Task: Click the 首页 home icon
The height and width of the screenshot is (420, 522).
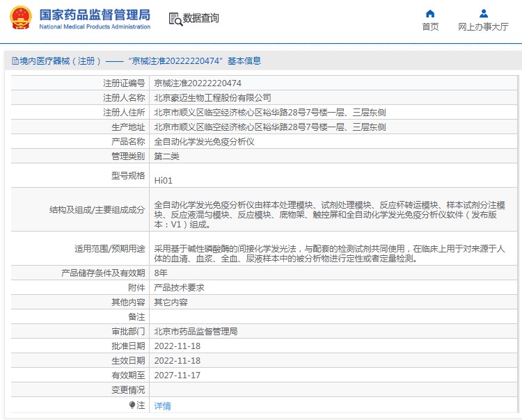Action: click(430, 14)
